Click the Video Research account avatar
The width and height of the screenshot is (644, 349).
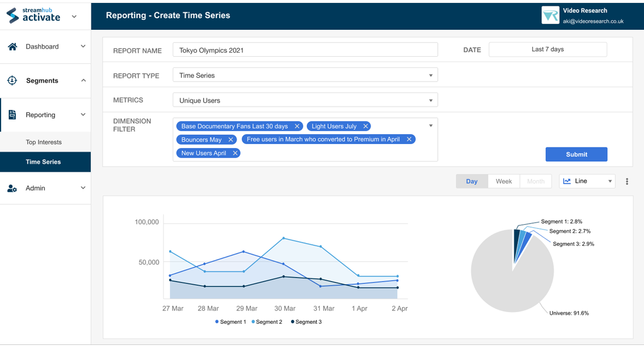click(x=550, y=15)
